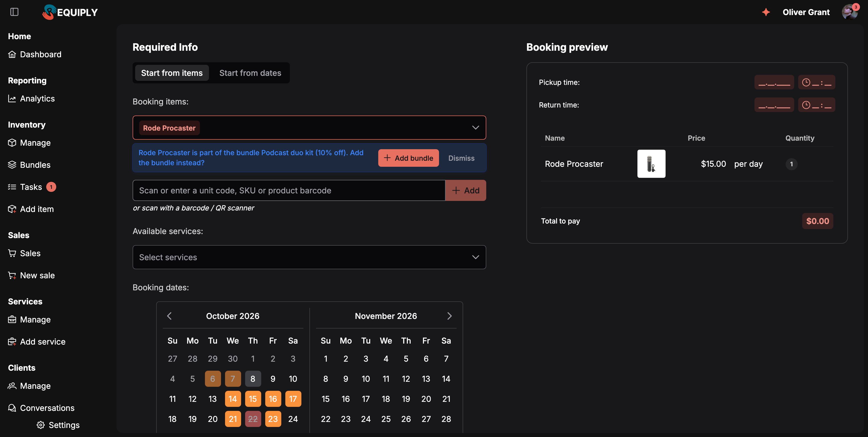The height and width of the screenshot is (437, 868).
Task: Click the Rode Procaster item tag
Action: pos(169,128)
